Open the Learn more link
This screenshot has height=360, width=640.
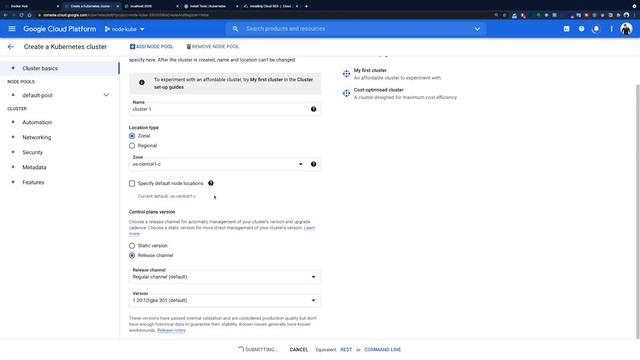[x=309, y=228]
